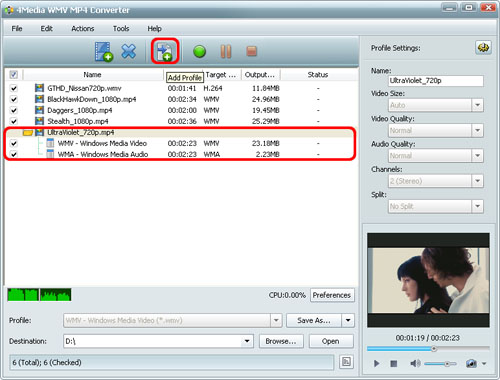The width and height of the screenshot is (500, 380).
Task: Click the file icon of BlackHawkDown_1080p.mp4
Action: click(39, 99)
